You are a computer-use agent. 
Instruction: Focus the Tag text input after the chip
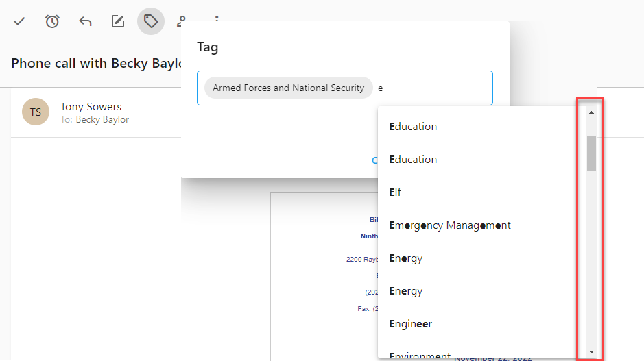coord(432,88)
